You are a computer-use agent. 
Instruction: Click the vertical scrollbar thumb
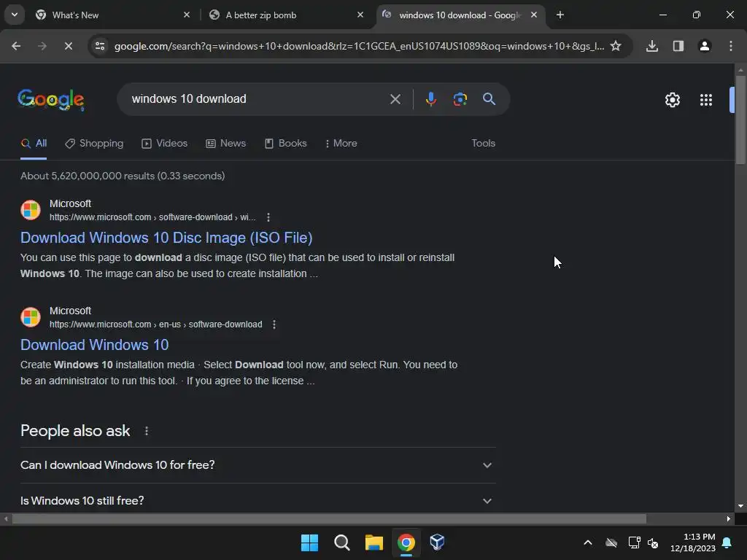(740, 120)
